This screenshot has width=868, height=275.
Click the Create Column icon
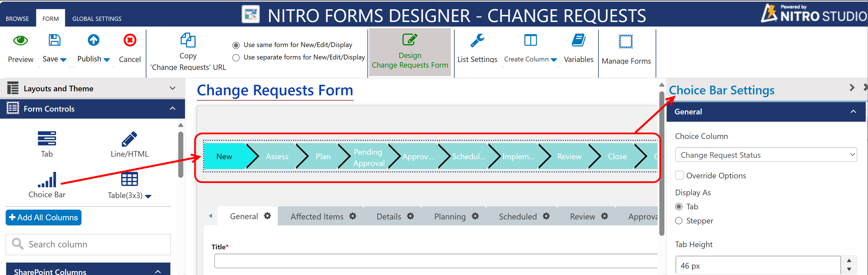[530, 40]
